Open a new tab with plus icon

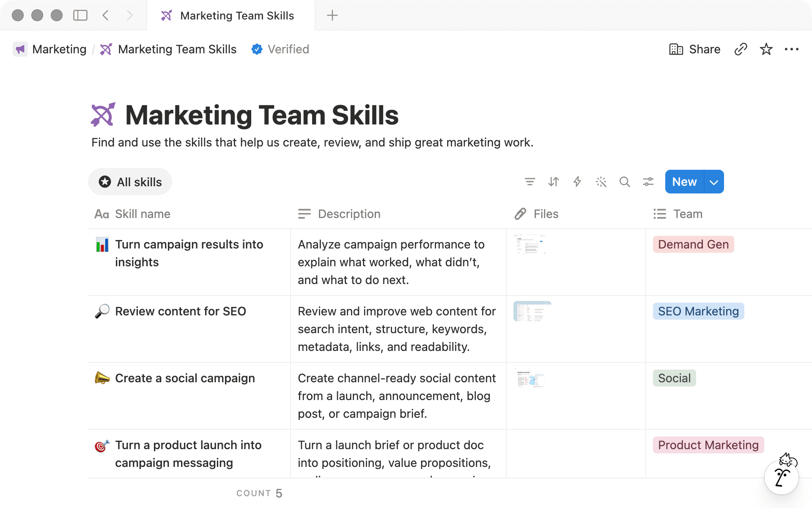(x=332, y=16)
